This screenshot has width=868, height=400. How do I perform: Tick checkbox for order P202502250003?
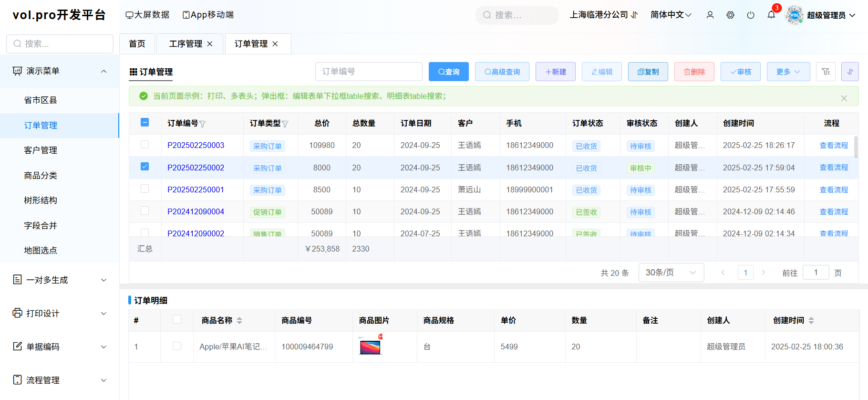(145, 145)
